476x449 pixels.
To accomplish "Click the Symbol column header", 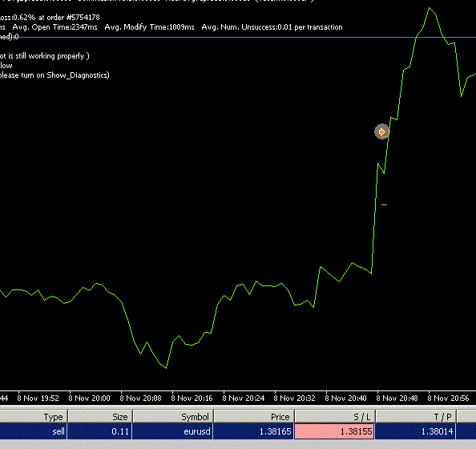I will [173, 416].
